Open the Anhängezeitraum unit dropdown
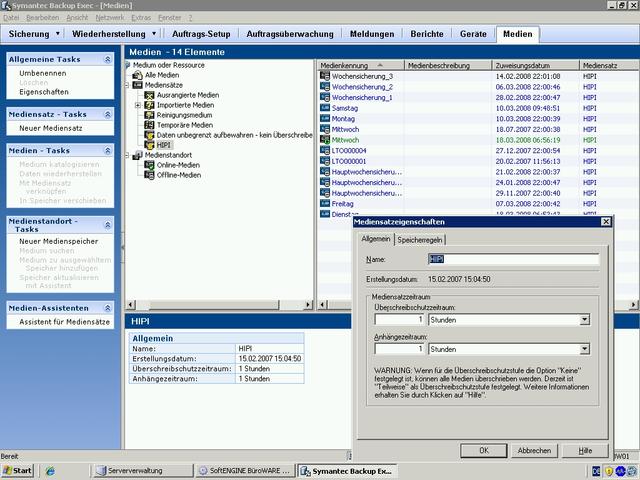The height and width of the screenshot is (480, 640). (585, 349)
